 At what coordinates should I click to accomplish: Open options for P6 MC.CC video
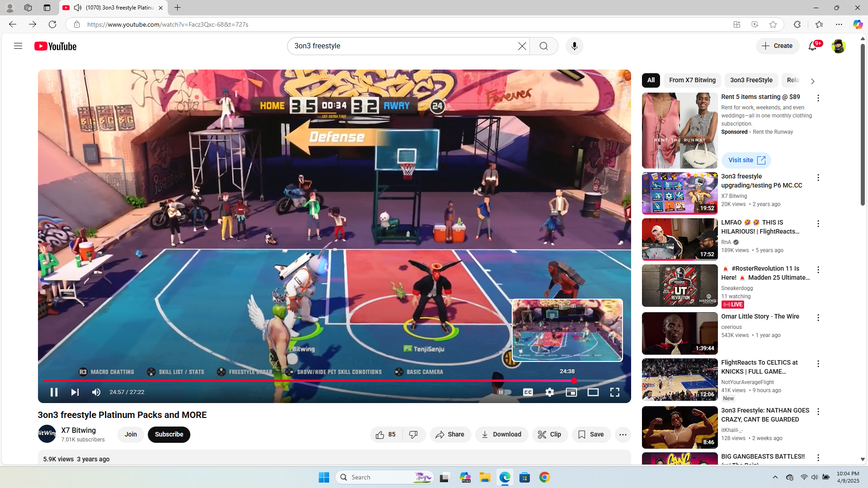pos(818,178)
